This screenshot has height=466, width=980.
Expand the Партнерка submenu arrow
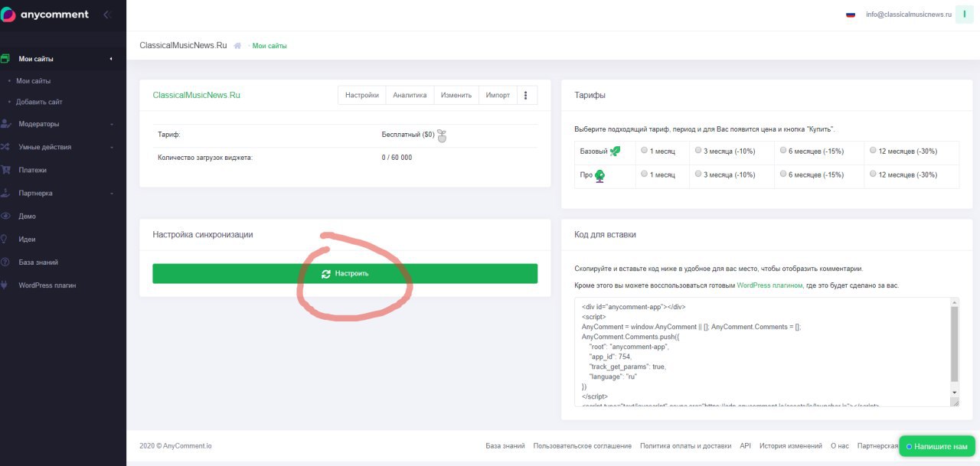[111, 193]
